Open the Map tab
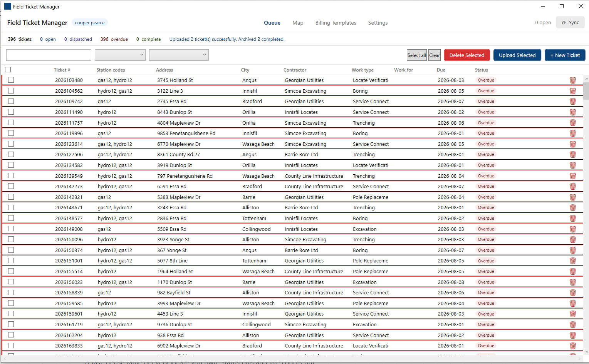This screenshot has height=364, width=589. (x=298, y=23)
